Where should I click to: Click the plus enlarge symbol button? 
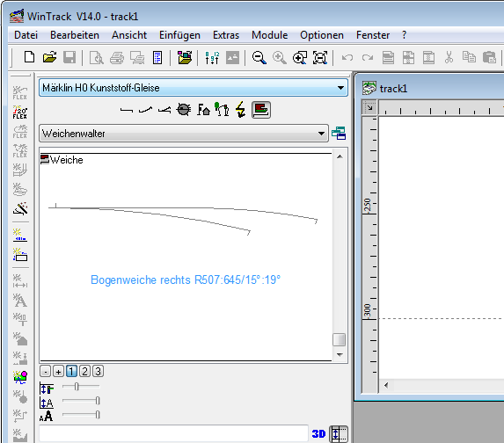point(58,371)
